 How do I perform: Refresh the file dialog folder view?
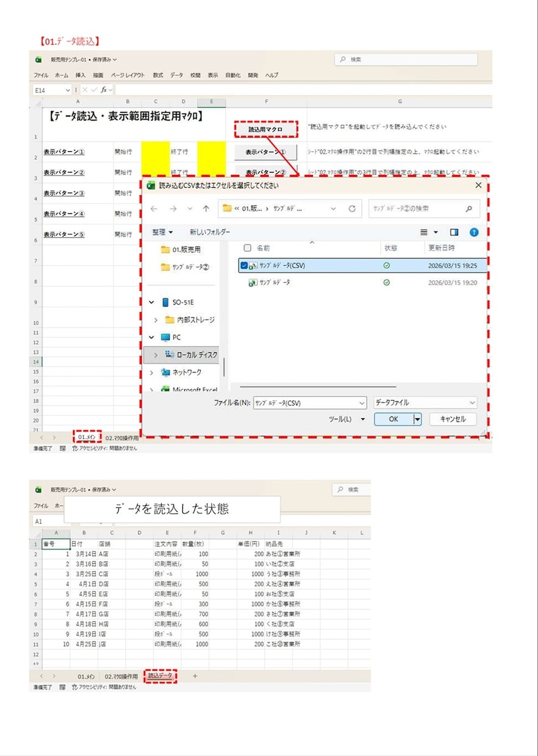(x=352, y=209)
